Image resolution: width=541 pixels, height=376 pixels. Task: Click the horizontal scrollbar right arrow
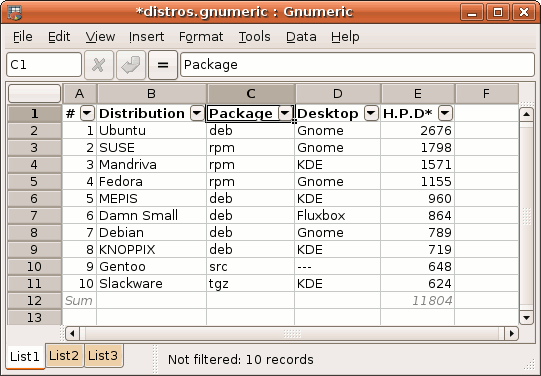511,334
